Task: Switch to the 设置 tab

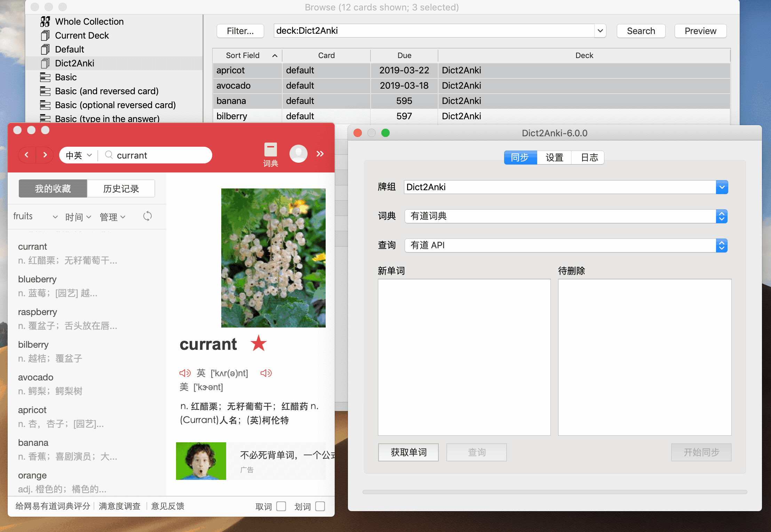Action: 554,157
